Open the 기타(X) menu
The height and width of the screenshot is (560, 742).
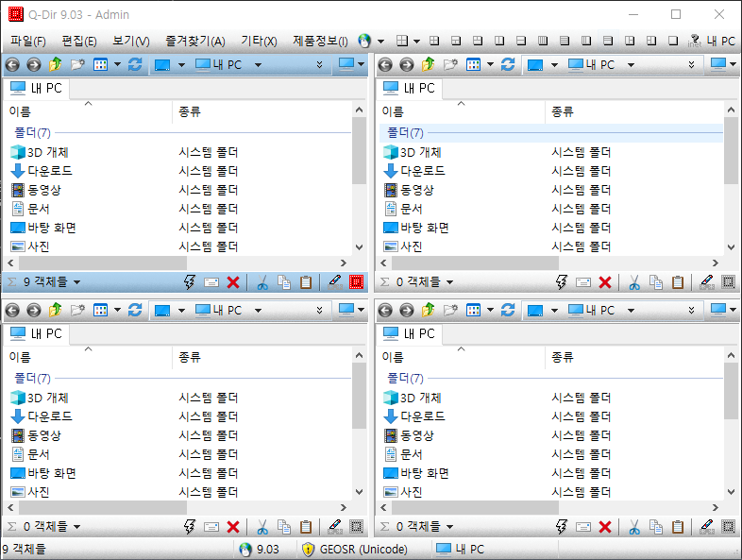[x=259, y=42]
